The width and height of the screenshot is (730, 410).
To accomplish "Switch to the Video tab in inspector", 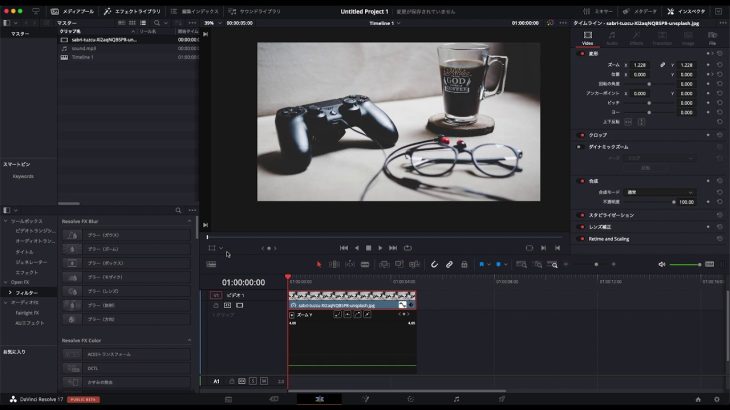I will click(588, 38).
